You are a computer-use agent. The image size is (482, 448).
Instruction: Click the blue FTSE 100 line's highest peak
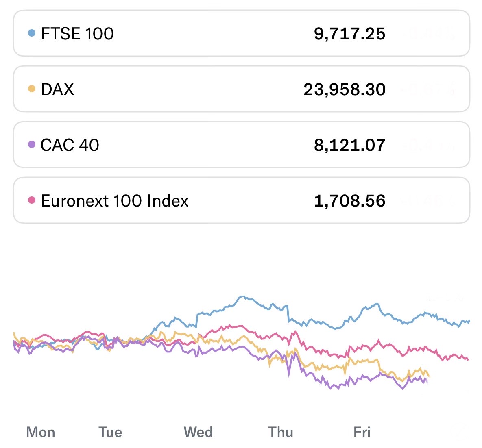click(242, 296)
